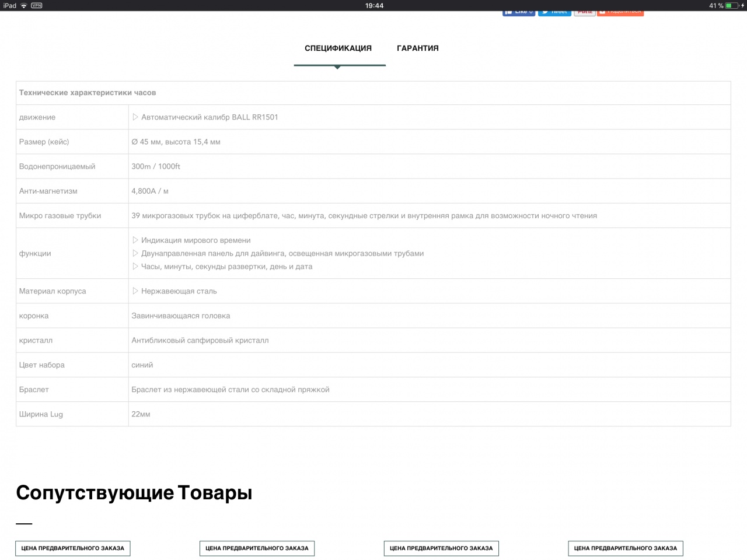Tap the 19:44 clock in status bar
The height and width of the screenshot is (560, 747).
tap(374, 5)
